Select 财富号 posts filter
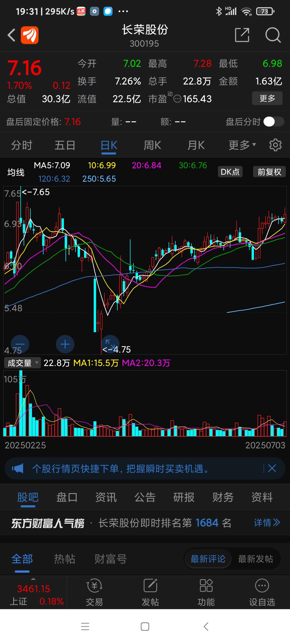The width and height of the screenshot is (290, 644). 110,559
